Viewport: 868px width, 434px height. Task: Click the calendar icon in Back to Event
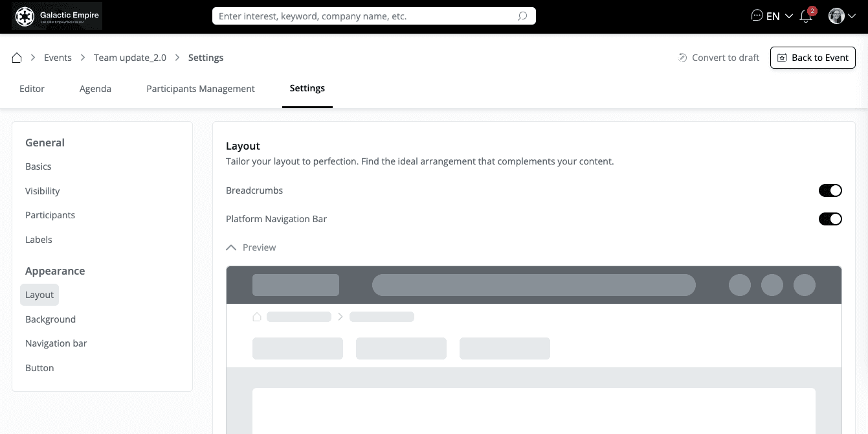(782, 58)
